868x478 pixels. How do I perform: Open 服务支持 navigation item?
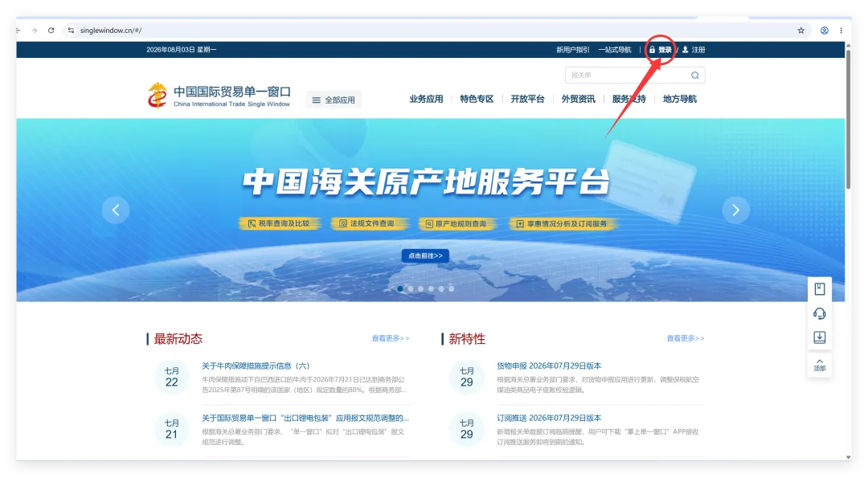click(x=628, y=99)
